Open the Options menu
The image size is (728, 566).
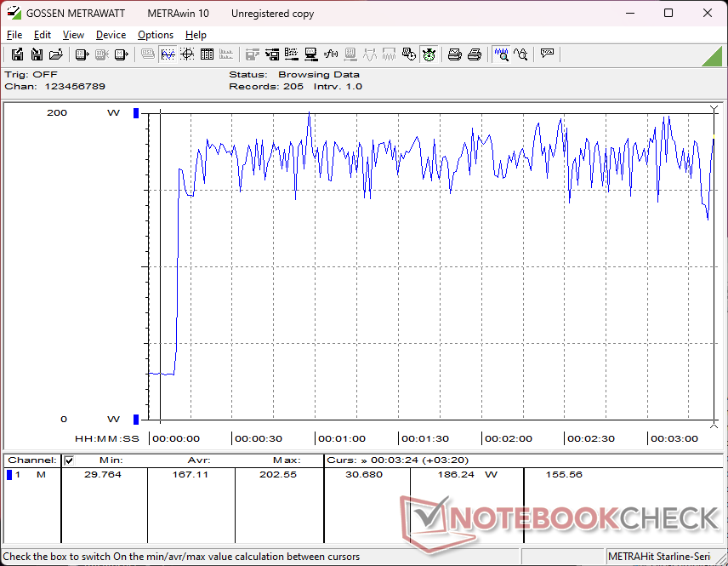156,35
